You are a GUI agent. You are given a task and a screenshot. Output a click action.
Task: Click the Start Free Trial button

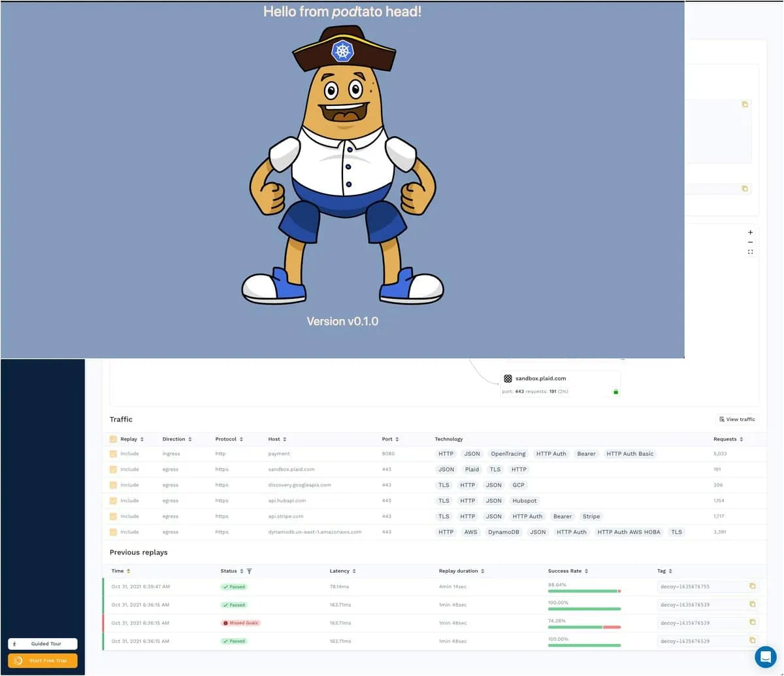[42, 660]
